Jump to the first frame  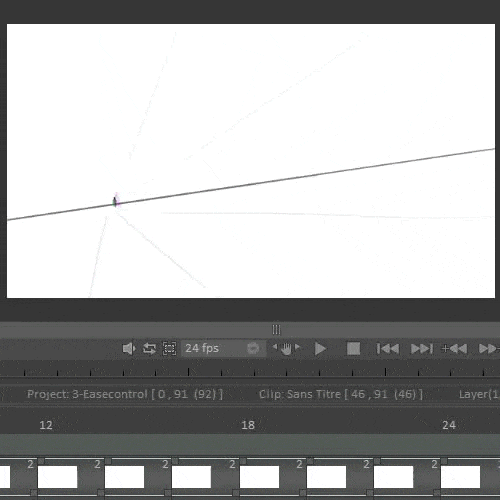387,349
